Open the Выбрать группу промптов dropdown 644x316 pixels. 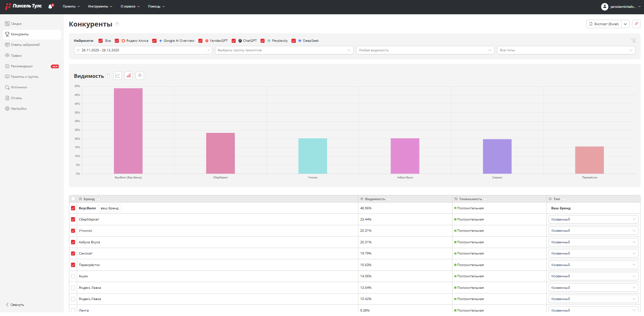(284, 50)
